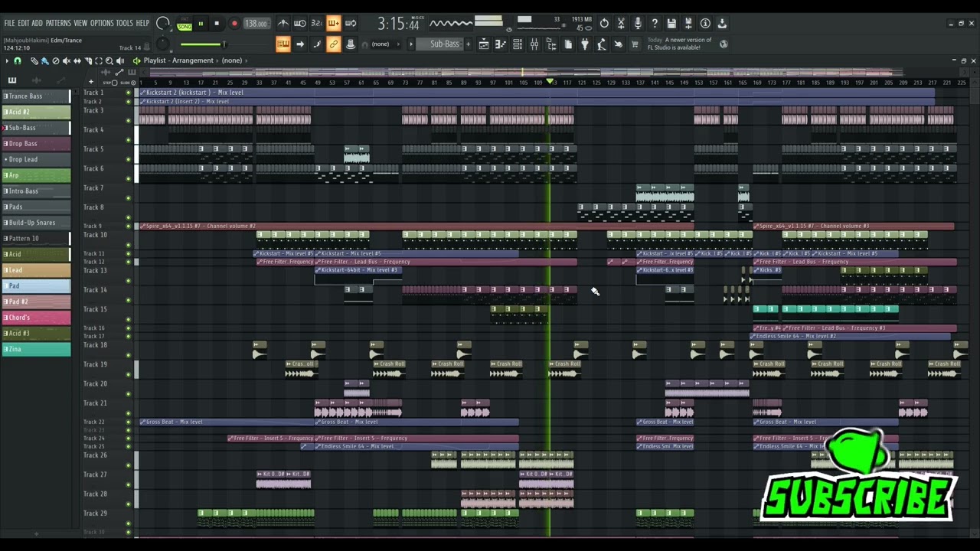980x551 pixels.
Task: Mute Track 9 with its green dot
Action: pos(129,227)
